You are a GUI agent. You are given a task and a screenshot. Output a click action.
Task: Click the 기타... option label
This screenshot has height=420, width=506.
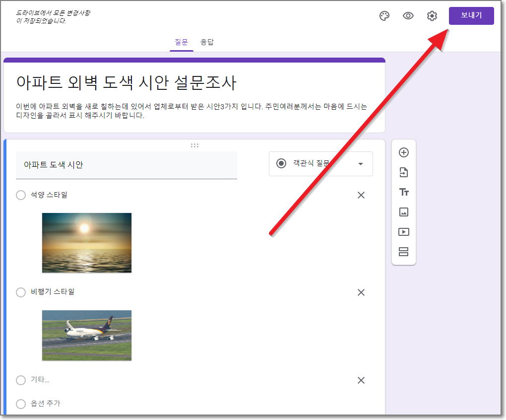click(40, 380)
